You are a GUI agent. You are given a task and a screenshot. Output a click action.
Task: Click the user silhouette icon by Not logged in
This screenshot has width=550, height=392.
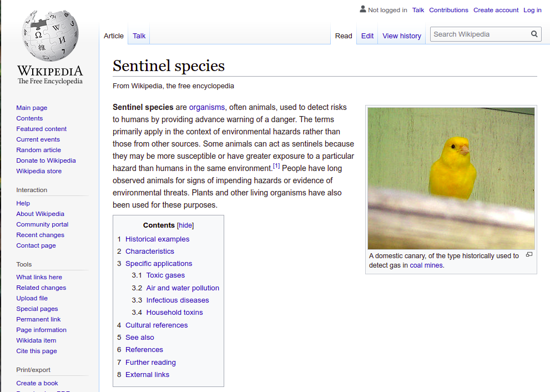pos(363,9)
